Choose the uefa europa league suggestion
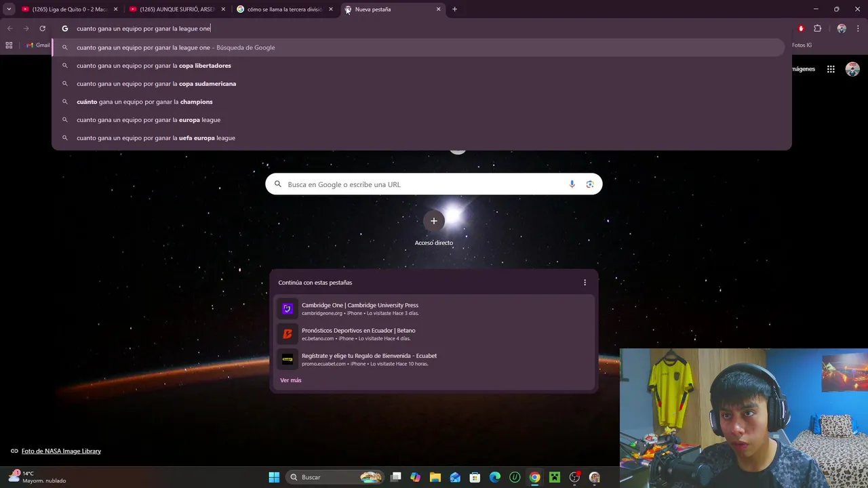Image resolution: width=868 pixels, height=488 pixels. click(x=418, y=138)
